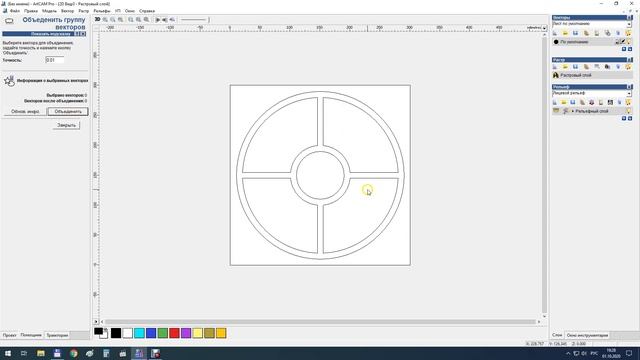Open the vector sheet dropdown
The width and height of the screenshot is (640, 360).
[x=629, y=24]
